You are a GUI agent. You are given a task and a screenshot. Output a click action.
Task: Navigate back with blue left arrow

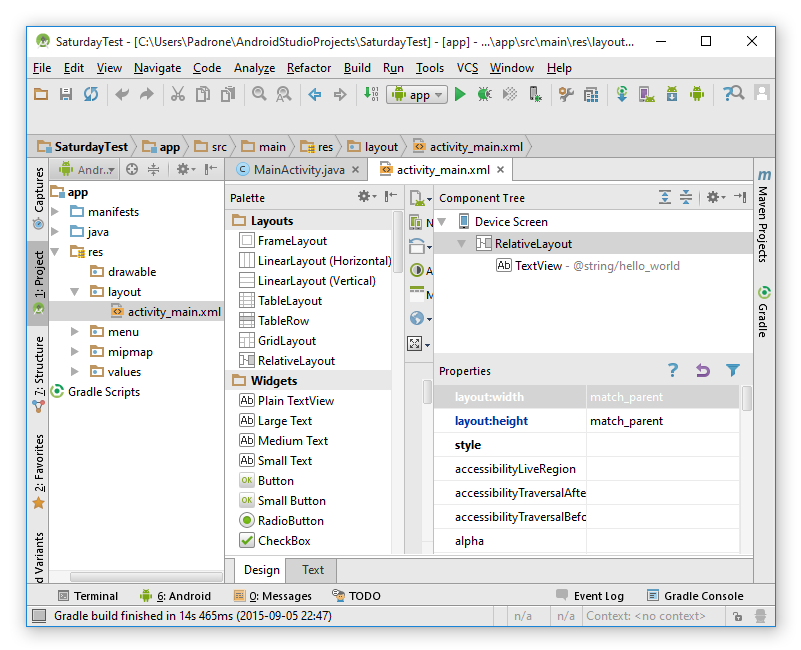[x=315, y=94]
